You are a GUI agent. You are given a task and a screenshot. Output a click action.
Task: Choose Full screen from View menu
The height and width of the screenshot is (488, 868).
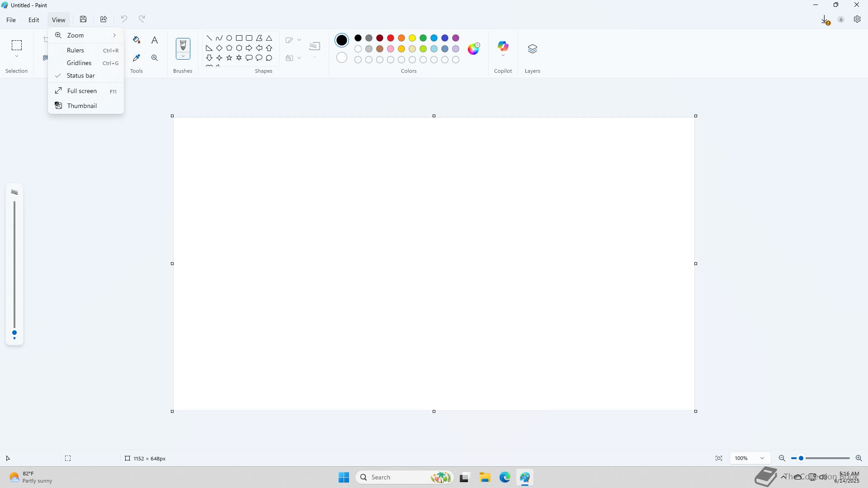(82, 91)
